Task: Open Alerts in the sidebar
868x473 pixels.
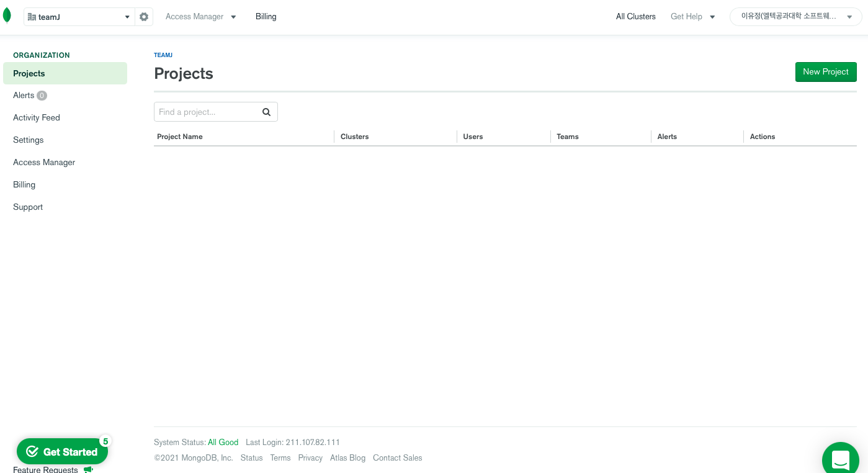Action: pos(24,95)
